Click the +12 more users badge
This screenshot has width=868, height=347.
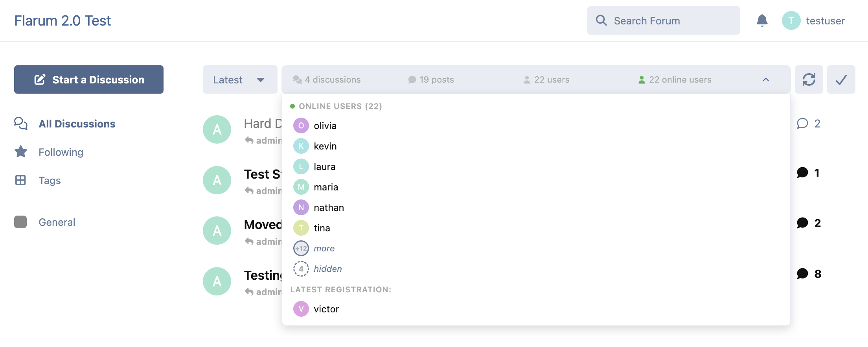coord(301,248)
